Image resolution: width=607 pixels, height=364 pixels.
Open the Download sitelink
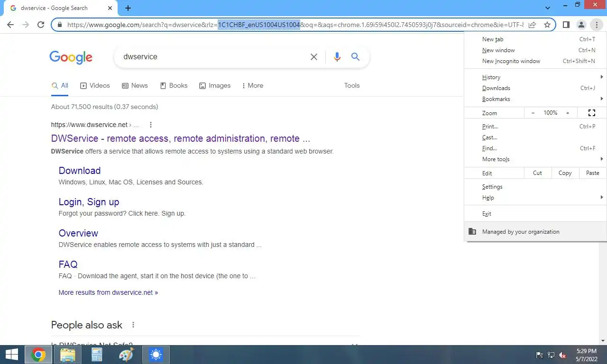pyautogui.click(x=80, y=171)
